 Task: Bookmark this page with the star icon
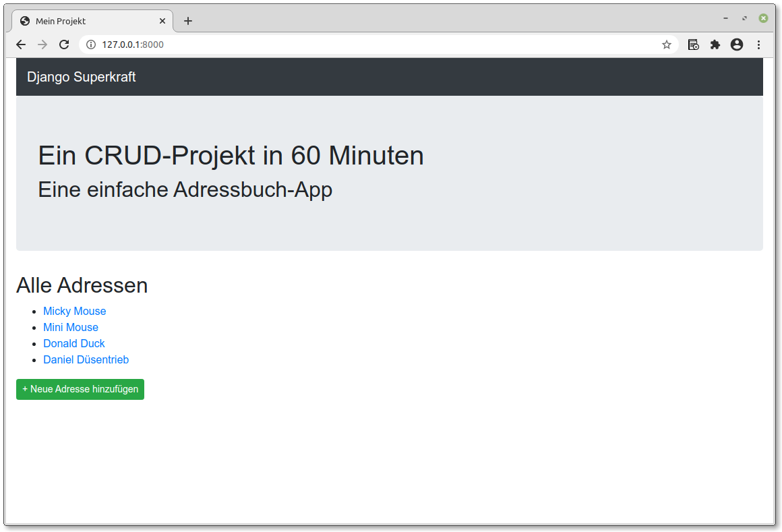coord(666,45)
